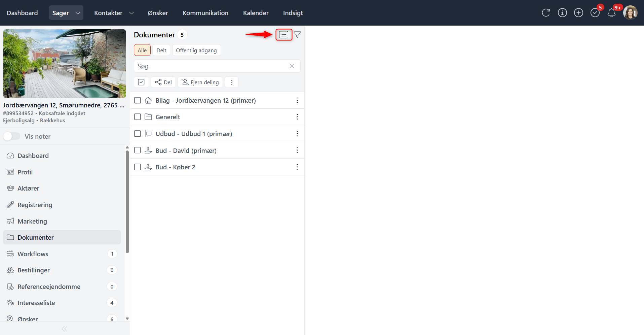The width and height of the screenshot is (644, 335).
Task: Open Dashboard in the case sidebar
Action: coord(62,156)
